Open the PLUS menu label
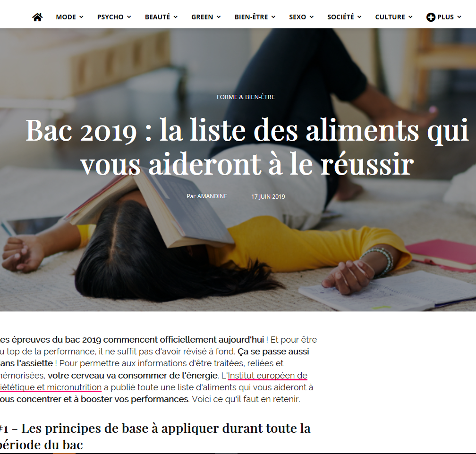 446,17
